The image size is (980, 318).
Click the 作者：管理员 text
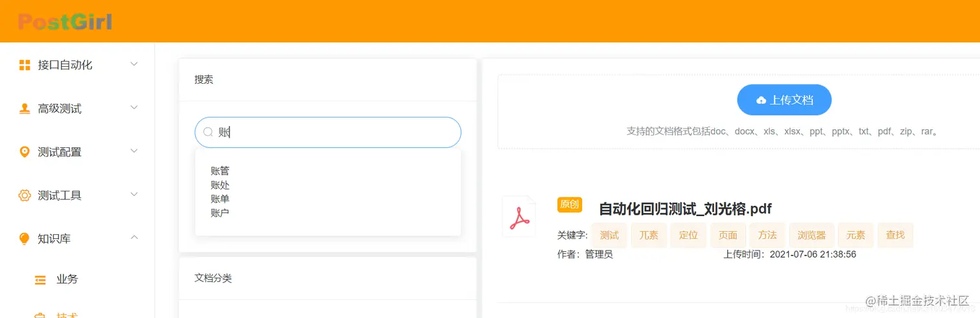tap(585, 254)
